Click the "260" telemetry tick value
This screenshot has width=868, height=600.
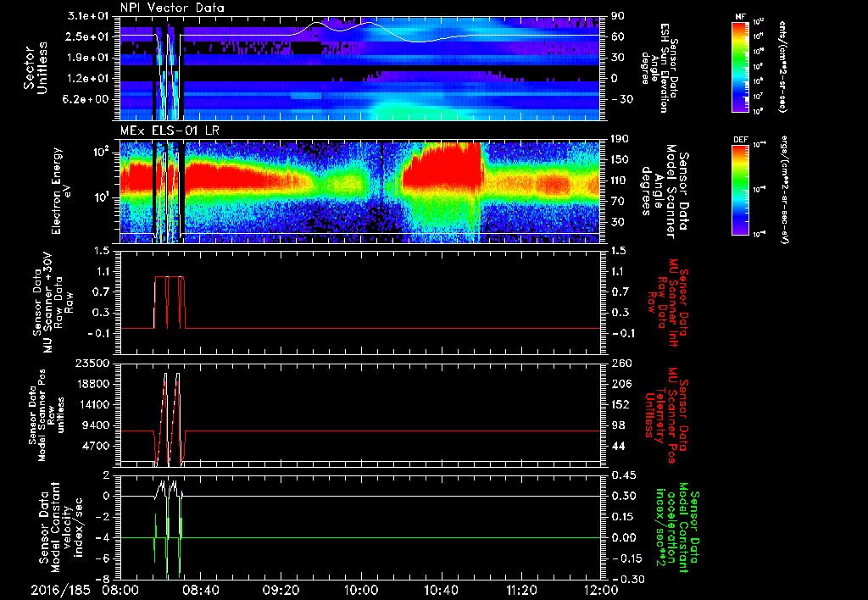tap(621, 364)
